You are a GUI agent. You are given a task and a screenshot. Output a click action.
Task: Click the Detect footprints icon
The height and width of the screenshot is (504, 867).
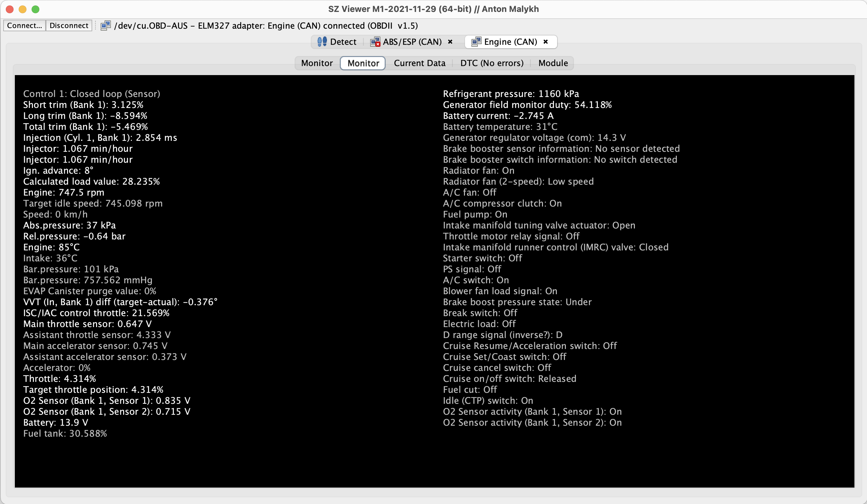point(322,42)
